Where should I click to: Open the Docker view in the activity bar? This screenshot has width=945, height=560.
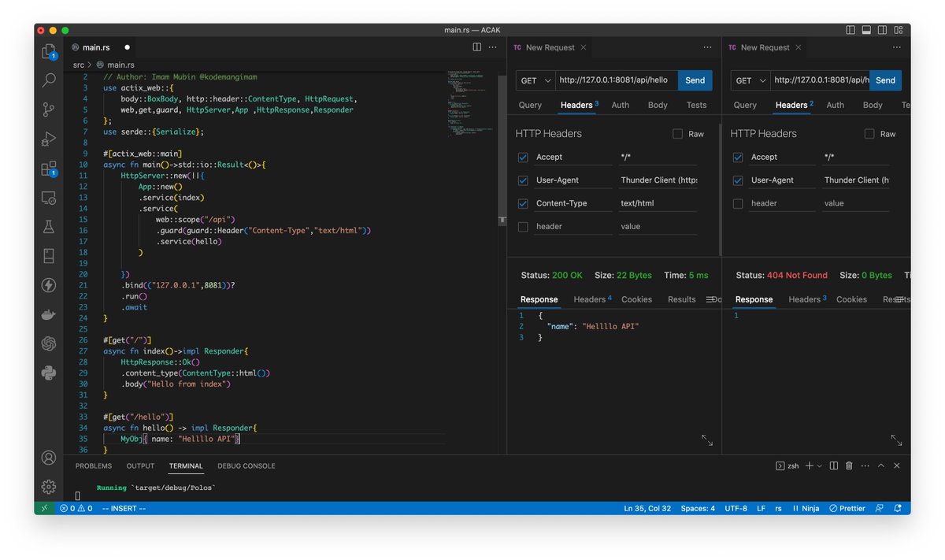tap(49, 313)
